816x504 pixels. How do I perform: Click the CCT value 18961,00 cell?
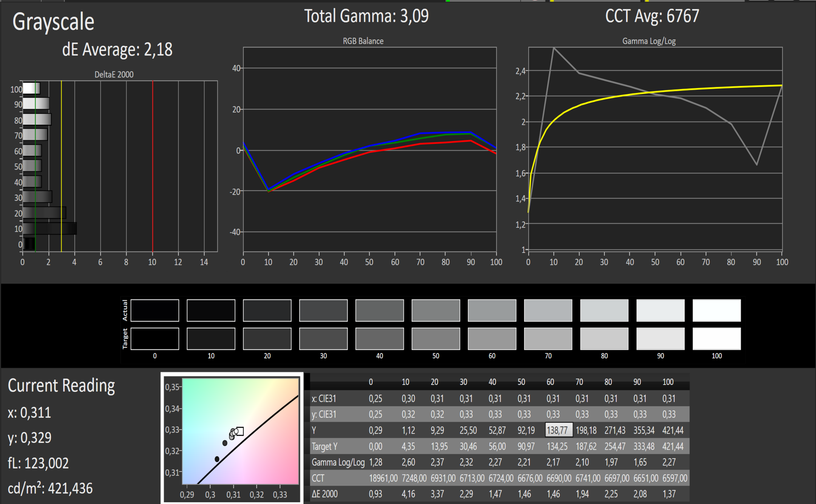[383, 478]
